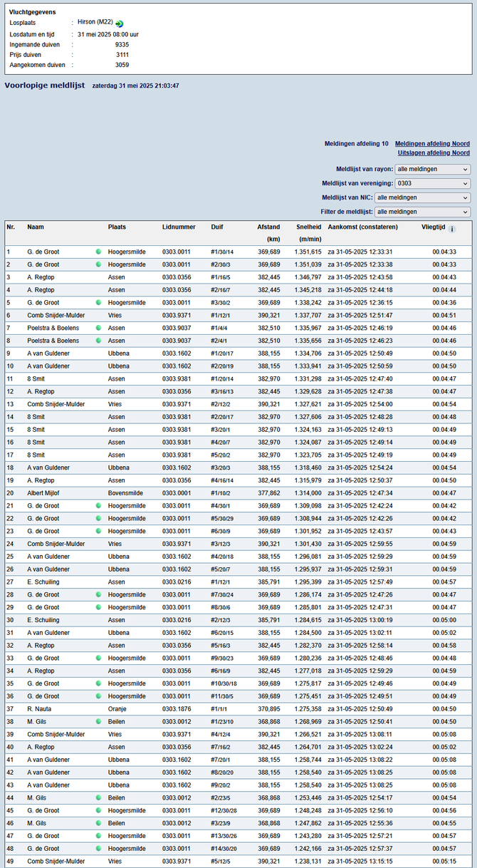Click the pigeon code #1/1/1 in row 37
477x868 pixels.
219,709
